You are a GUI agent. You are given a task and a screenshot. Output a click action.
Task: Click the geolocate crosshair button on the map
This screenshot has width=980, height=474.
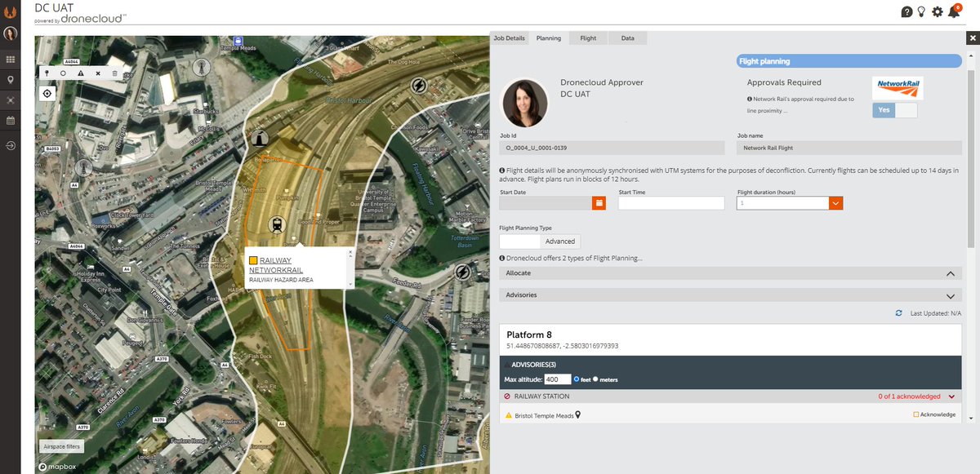point(47,93)
